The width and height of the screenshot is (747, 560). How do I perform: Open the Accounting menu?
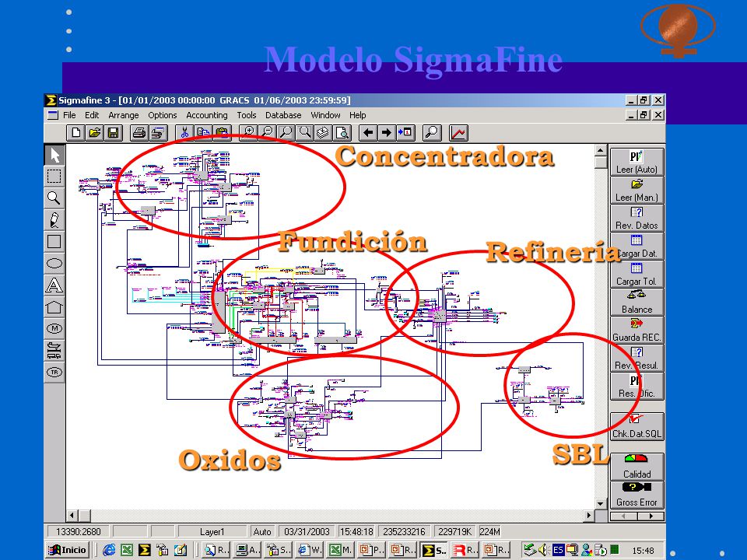[207, 115]
